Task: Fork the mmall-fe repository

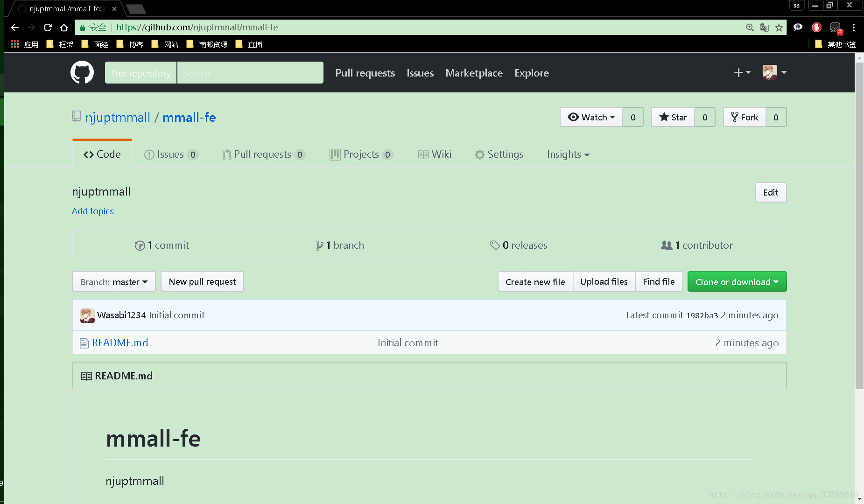Action: point(745,117)
